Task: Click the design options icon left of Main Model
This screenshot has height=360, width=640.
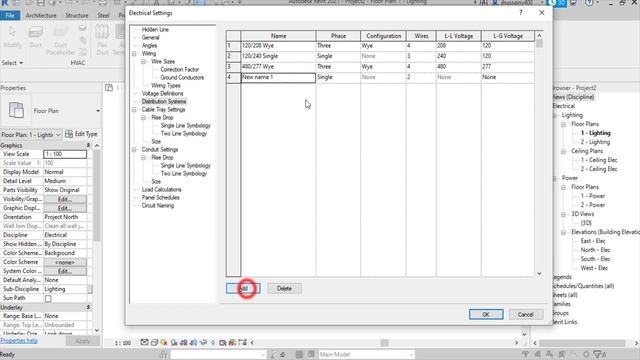Action: (x=311, y=354)
